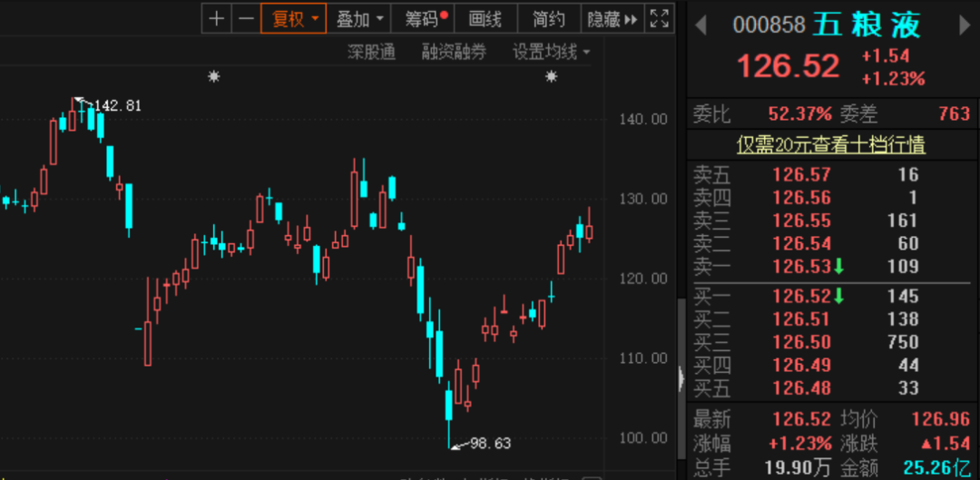The height and width of the screenshot is (480, 980).
Task: Click the 100.00 price axis label
Action: [643, 438]
